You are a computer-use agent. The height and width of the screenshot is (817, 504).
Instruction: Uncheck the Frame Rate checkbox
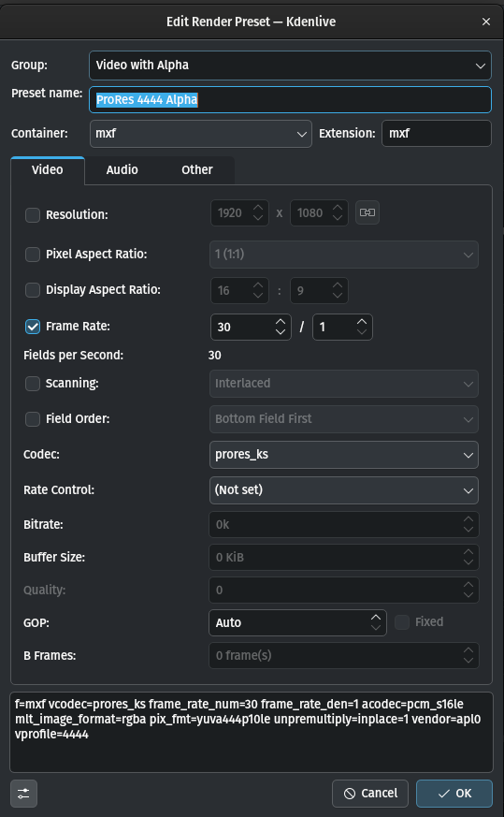click(x=33, y=327)
